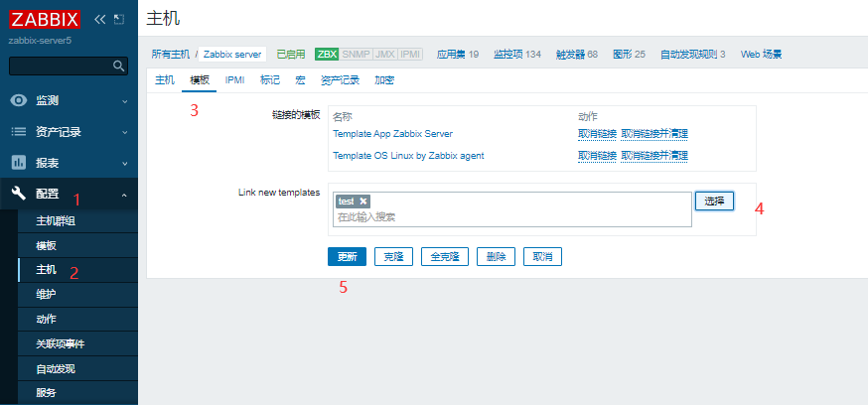Open 触发器 68 link
Image resolution: width=868 pixels, height=405 pixels.
pos(577,55)
